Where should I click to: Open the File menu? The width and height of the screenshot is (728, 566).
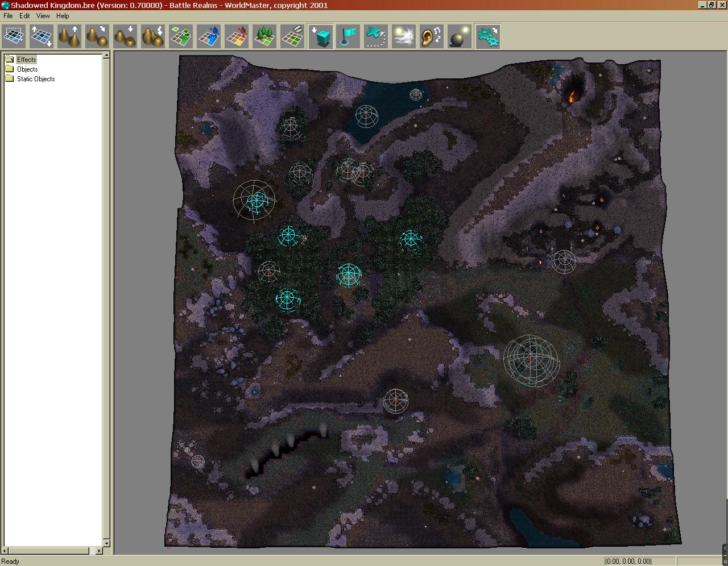(x=8, y=16)
